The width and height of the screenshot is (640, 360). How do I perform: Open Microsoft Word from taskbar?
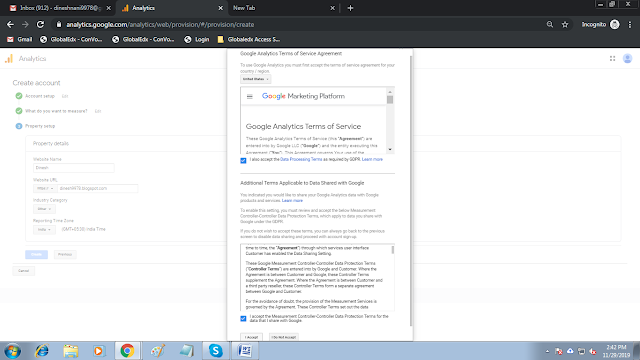click(245, 351)
